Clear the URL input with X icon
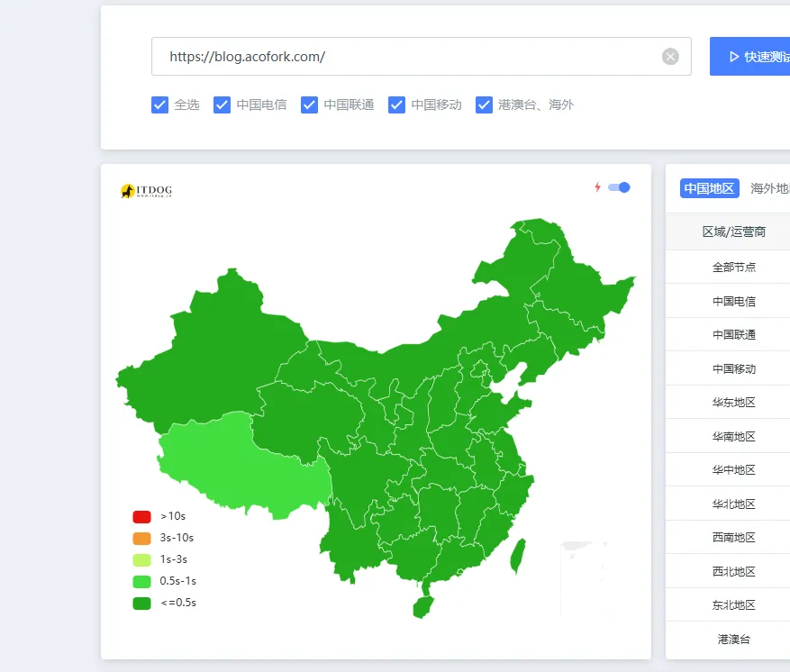The width and height of the screenshot is (790, 672). pos(670,57)
